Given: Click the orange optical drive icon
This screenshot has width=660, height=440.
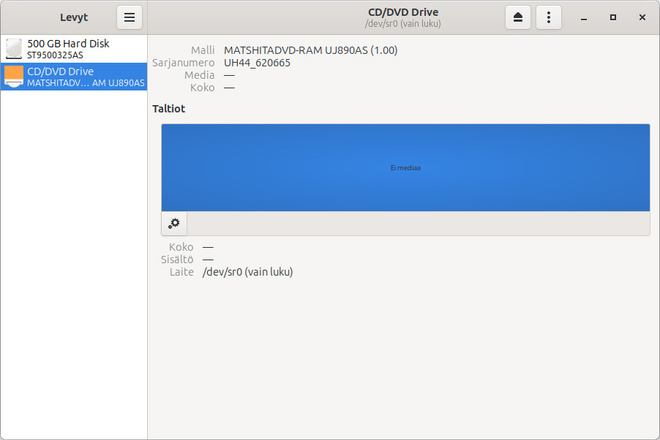Looking at the screenshot, I should coord(14,77).
